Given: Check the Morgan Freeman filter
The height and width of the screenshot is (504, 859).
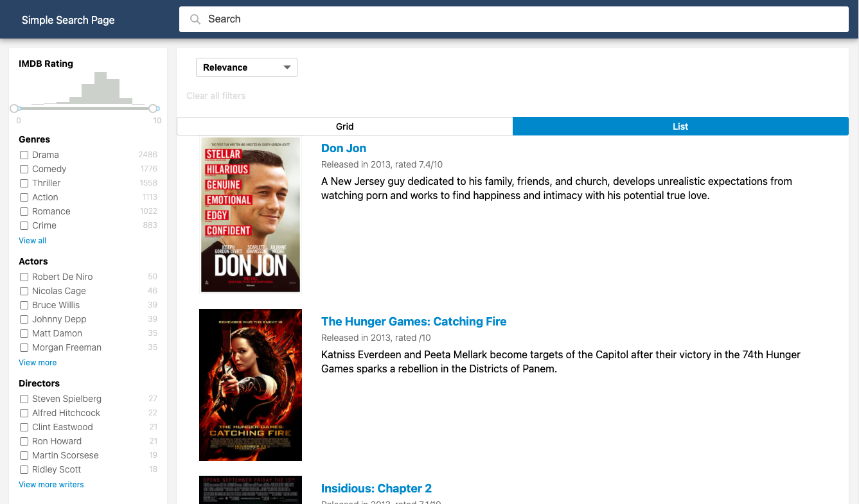Looking at the screenshot, I should (24, 347).
